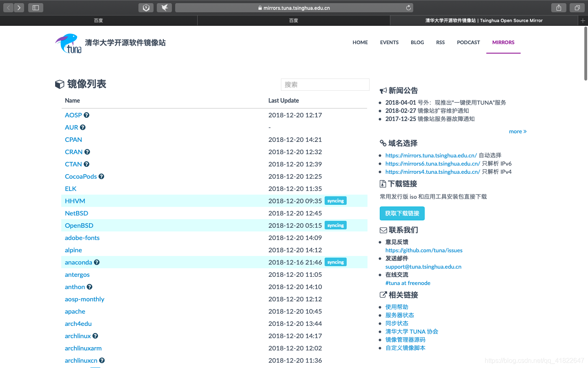The image size is (588, 368).
Task: Open the CPAN mirror link
Action: point(73,140)
